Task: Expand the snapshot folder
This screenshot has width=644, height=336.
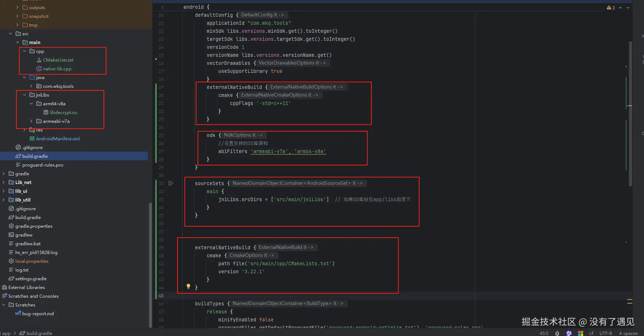Action: point(17,16)
